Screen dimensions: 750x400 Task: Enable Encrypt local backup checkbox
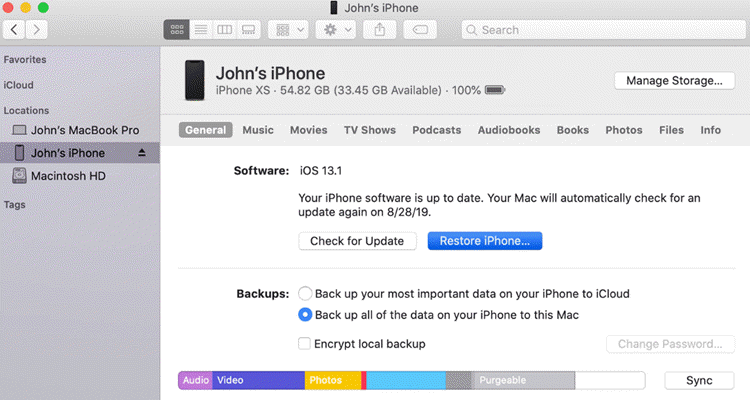pos(304,344)
